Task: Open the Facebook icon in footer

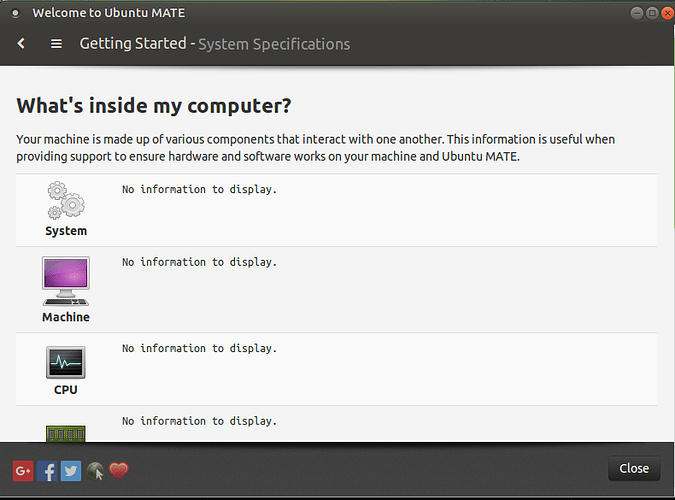Action: point(47,471)
